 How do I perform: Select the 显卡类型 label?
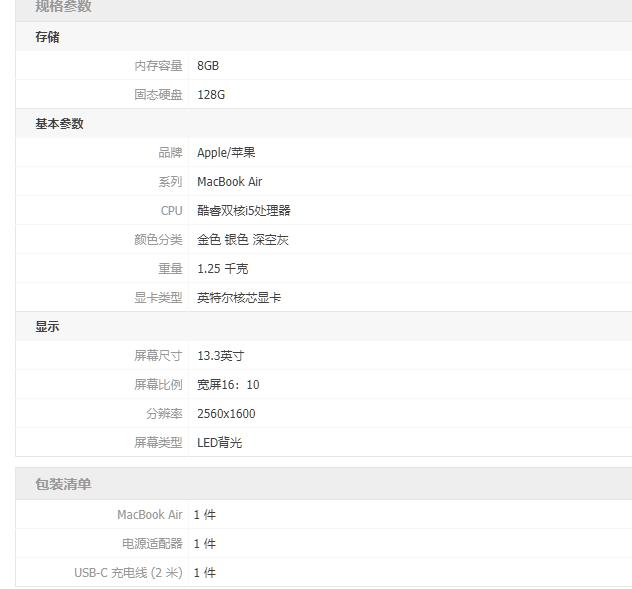(x=158, y=298)
